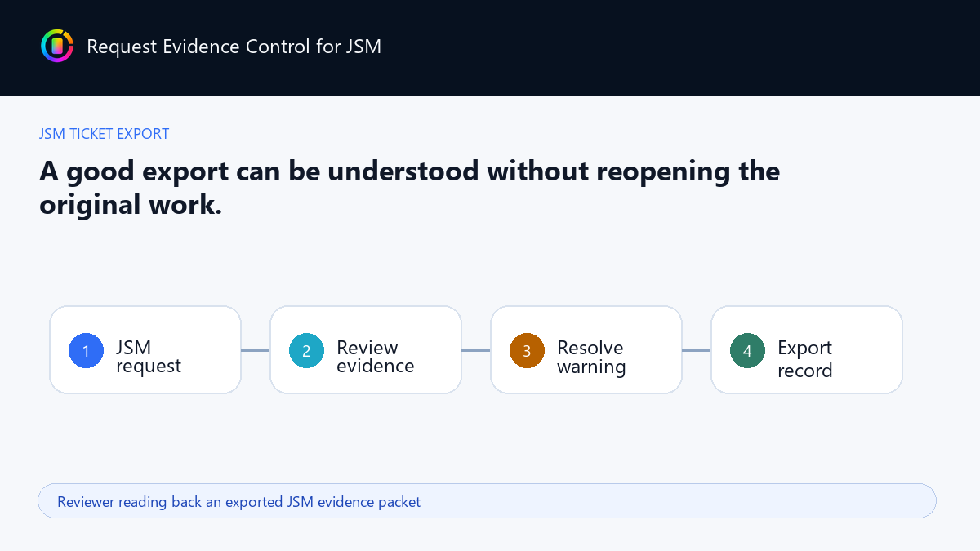
Task: Select the teal step 2 circle
Action: pos(306,350)
